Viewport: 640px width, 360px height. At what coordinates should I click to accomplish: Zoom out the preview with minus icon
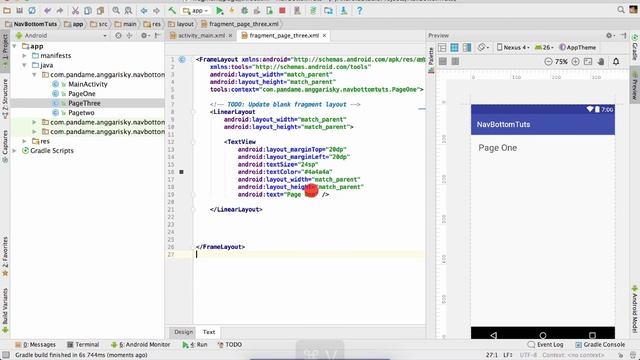(548, 62)
